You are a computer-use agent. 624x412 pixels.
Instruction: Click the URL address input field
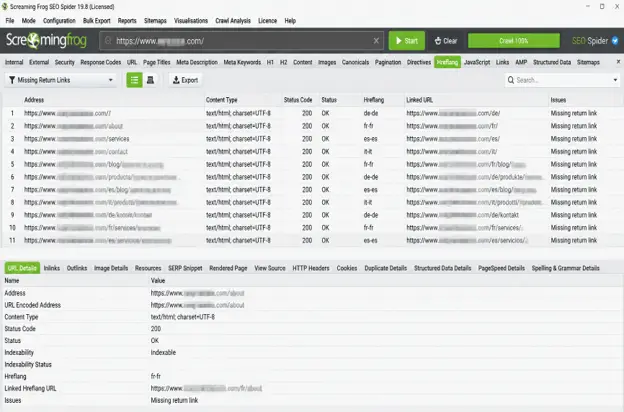click(241, 41)
